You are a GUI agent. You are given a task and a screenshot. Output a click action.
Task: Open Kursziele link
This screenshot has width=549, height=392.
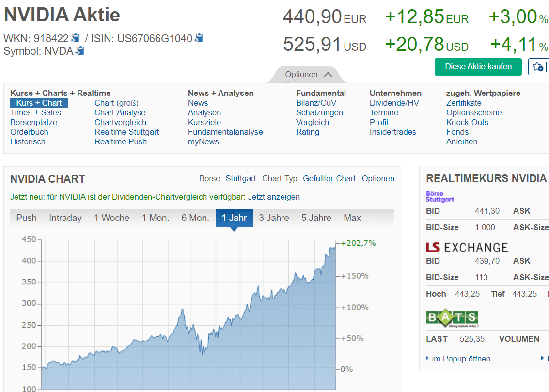click(204, 123)
